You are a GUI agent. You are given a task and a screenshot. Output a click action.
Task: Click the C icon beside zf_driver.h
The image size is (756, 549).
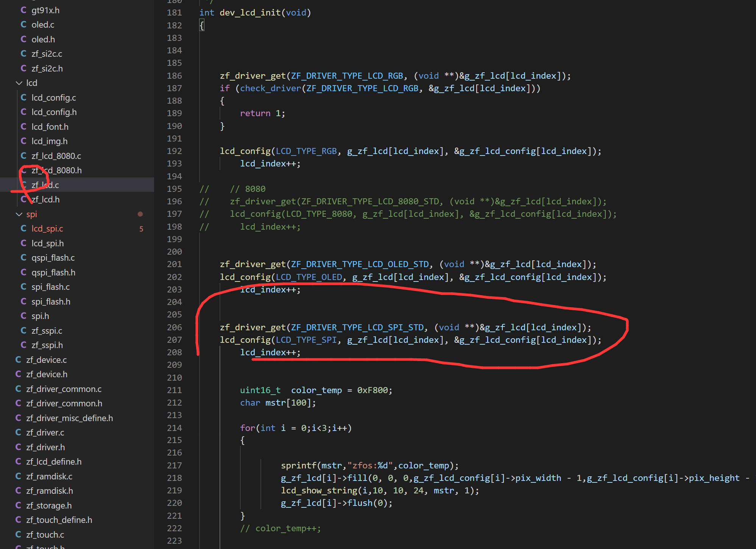click(18, 447)
